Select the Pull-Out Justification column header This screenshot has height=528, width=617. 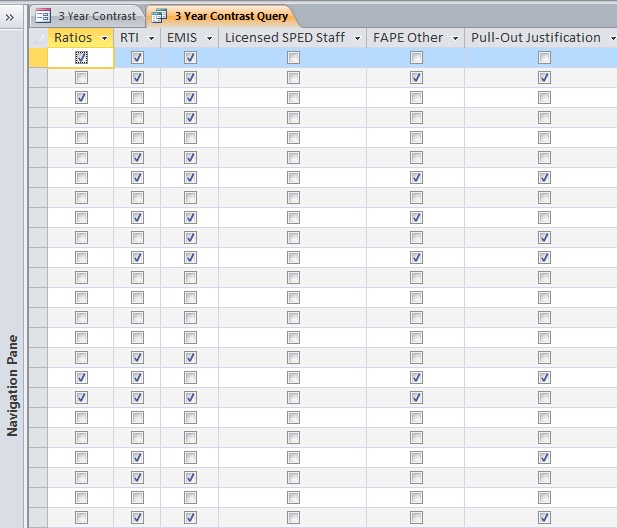pyautogui.click(x=541, y=38)
